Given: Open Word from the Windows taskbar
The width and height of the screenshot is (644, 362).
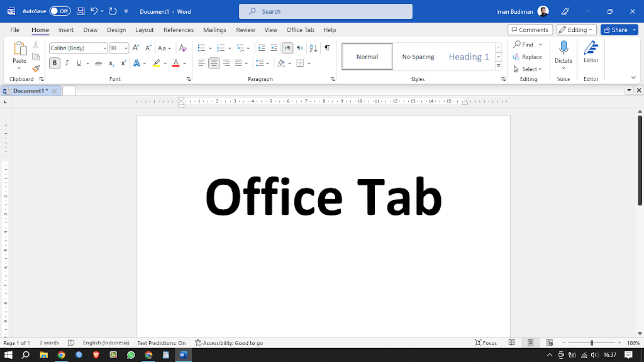Looking at the screenshot, I should coord(183,354).
